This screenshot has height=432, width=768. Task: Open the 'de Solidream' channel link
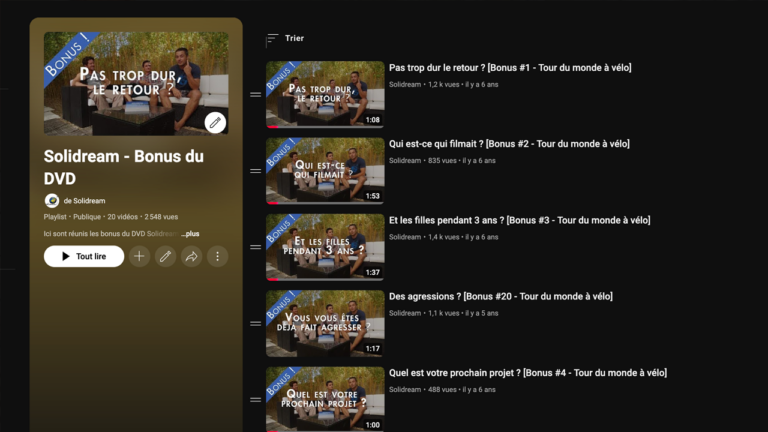(x=83, y=201)
